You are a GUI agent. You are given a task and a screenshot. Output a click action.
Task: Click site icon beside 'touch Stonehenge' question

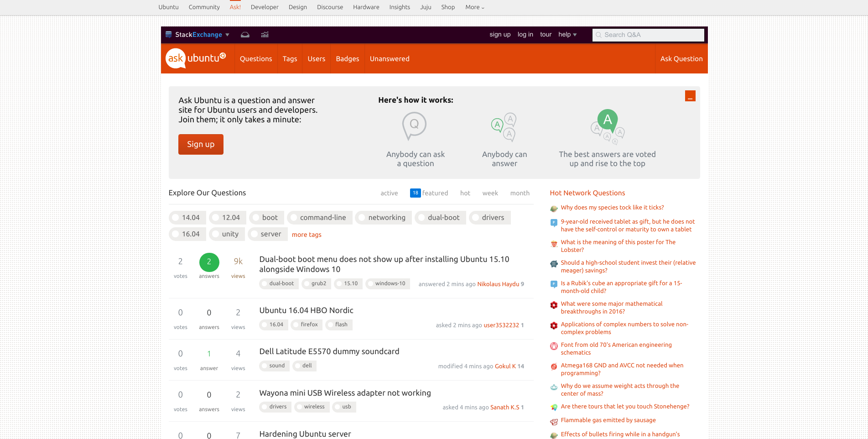tap(554, 407)
